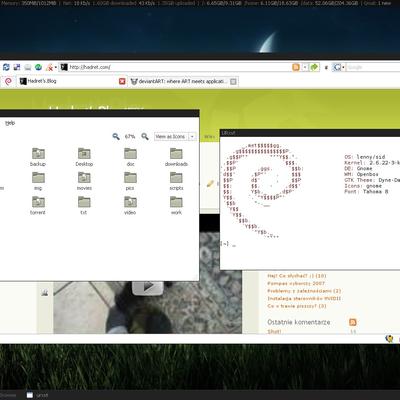
Task: Click the browser reload icon
Action: pos(6,67)
